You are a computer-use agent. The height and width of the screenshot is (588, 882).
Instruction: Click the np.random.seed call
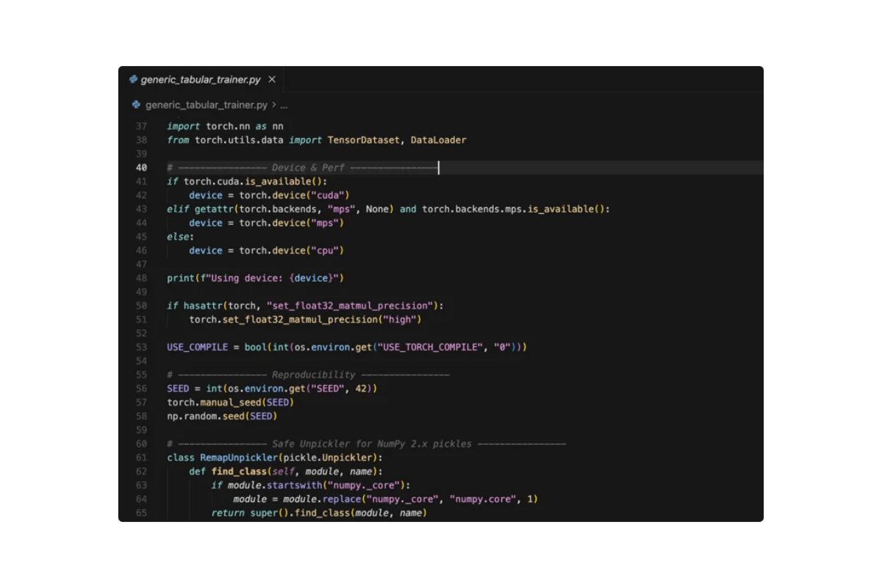[x=223, y=416]
